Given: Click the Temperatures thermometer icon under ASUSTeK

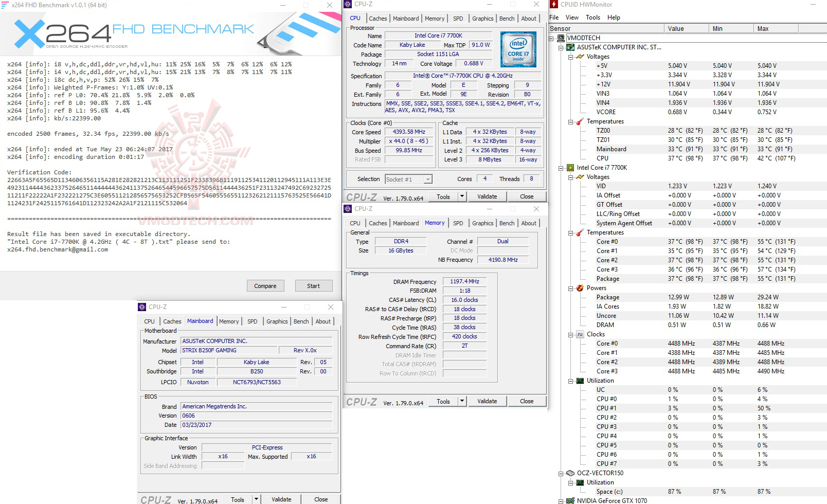Looking at the screenshot, I should point(580,121).
